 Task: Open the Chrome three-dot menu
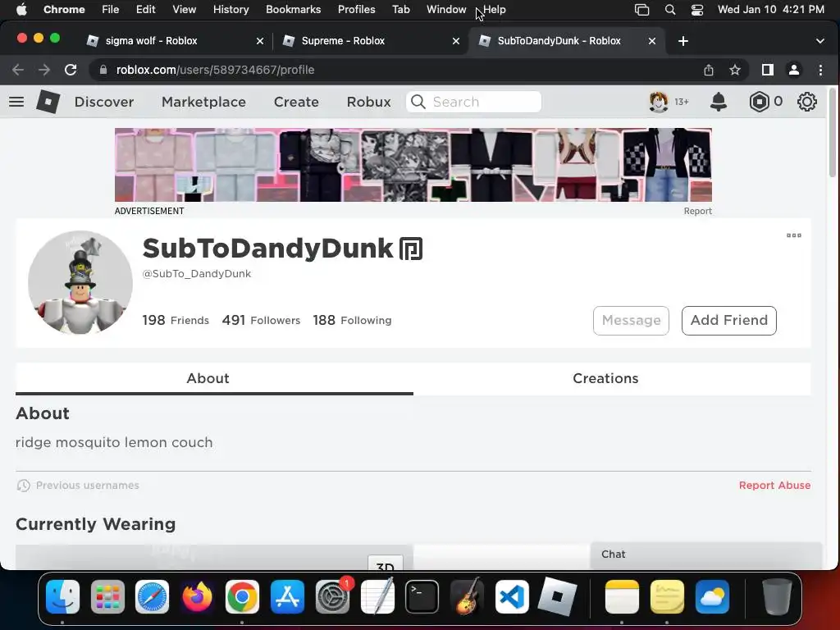coord(820,70)
